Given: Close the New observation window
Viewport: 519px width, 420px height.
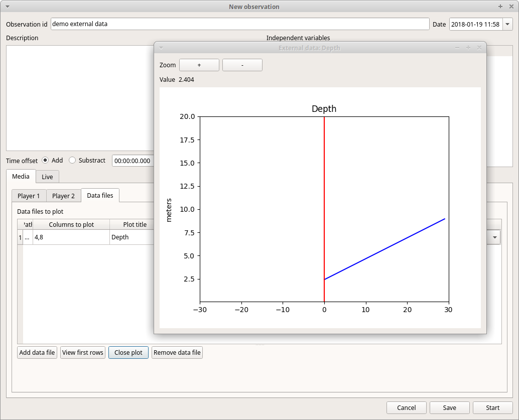Looking at the screenshot, I should (511, 7).
